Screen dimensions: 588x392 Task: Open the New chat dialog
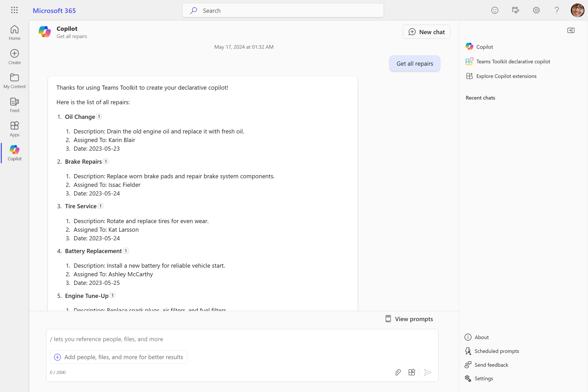(426, 32)
